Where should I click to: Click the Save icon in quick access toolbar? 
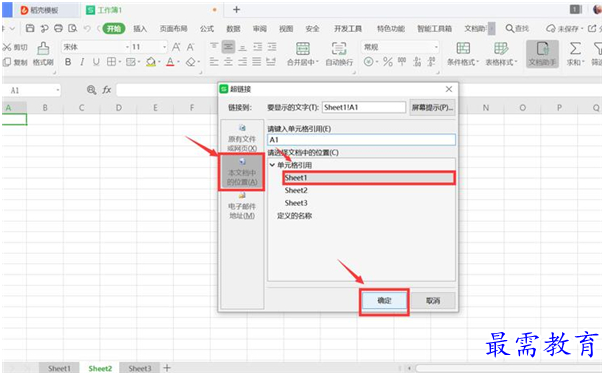click(30, 28)
